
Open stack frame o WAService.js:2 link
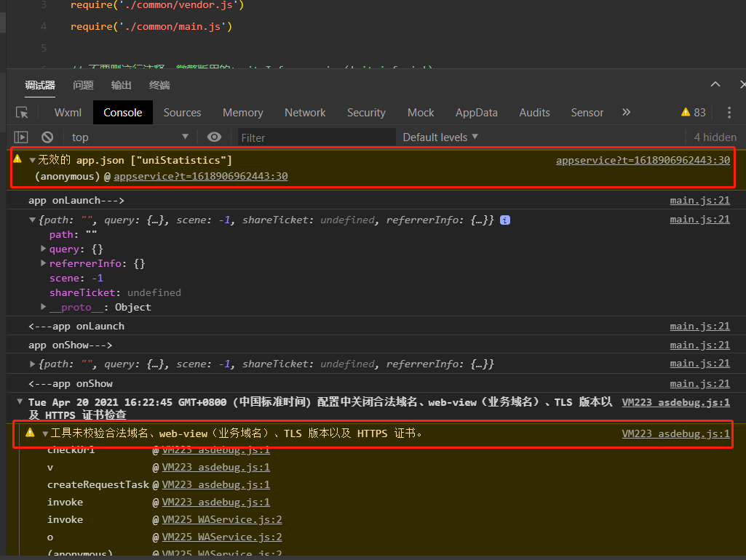click(x=222, y=537)
